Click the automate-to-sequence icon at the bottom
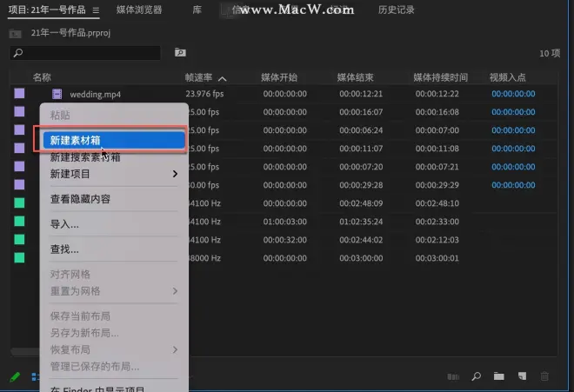Screen dimensions: 574x392 (x=453, y=376)
